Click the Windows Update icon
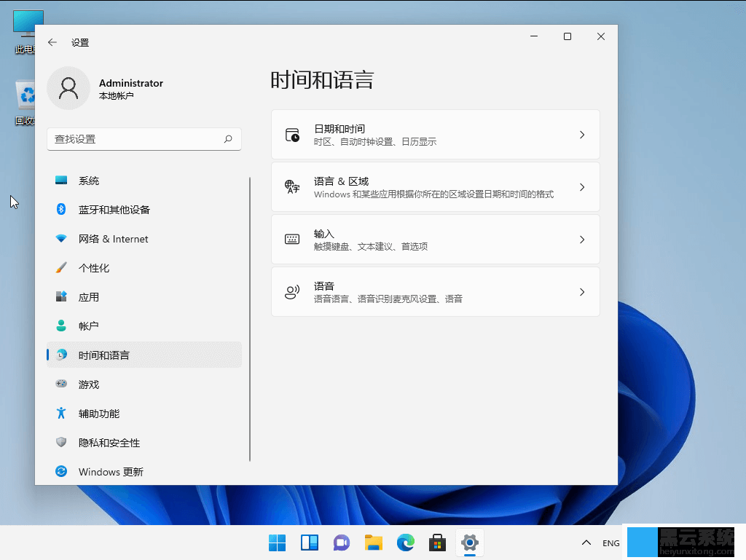Screen dimensions: 746x560 pyautogui.click(x=62, y=472)
